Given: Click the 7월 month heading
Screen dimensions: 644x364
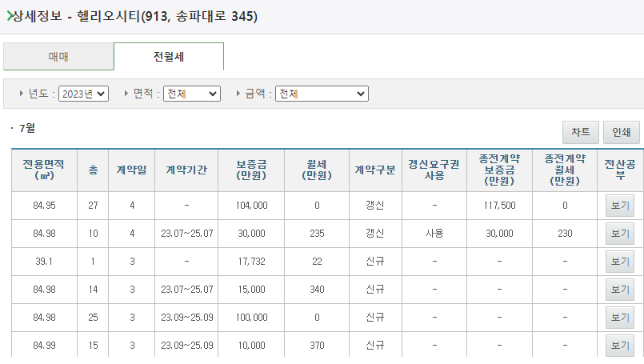Looking at the screenshot, I should (x=27, y=128).
